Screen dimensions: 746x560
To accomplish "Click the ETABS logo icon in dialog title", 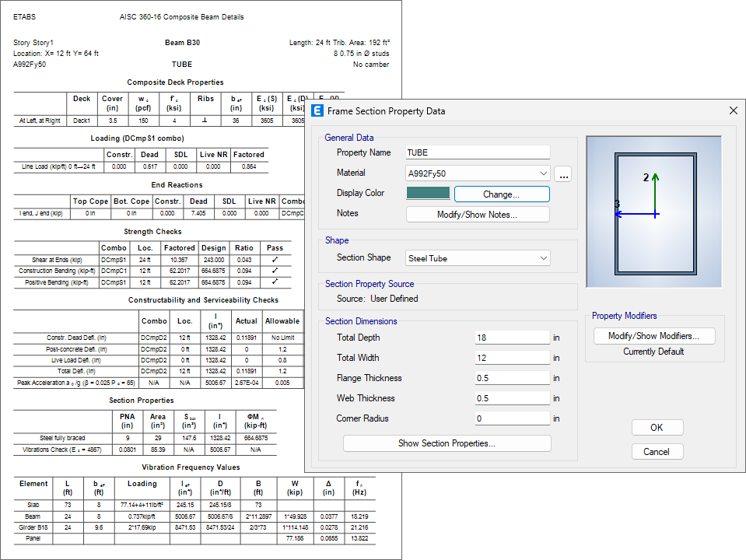I will tap(317, 111).
